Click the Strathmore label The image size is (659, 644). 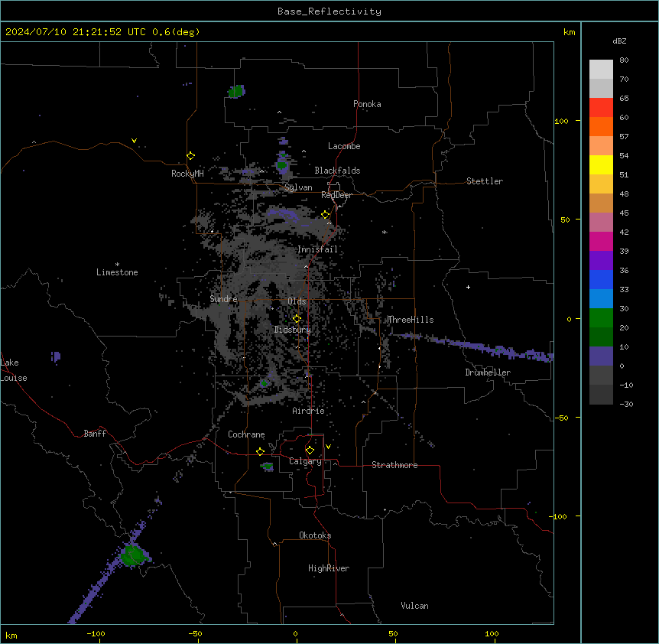pos(394,465)
